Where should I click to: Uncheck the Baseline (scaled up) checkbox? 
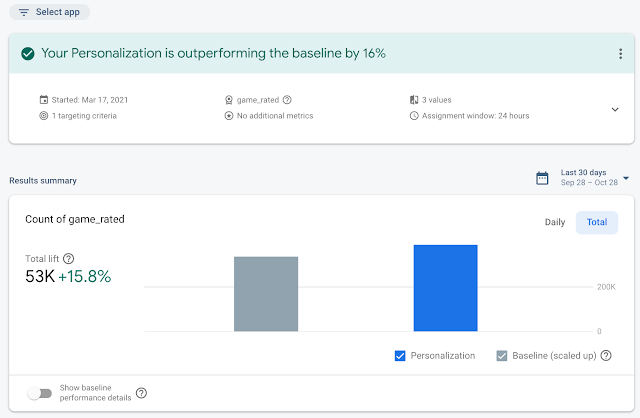pos(502,355)
